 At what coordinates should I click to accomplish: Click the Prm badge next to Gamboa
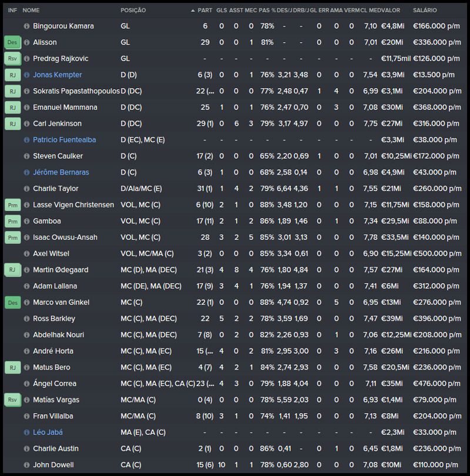pyautogui.click(x=12, y=221)
